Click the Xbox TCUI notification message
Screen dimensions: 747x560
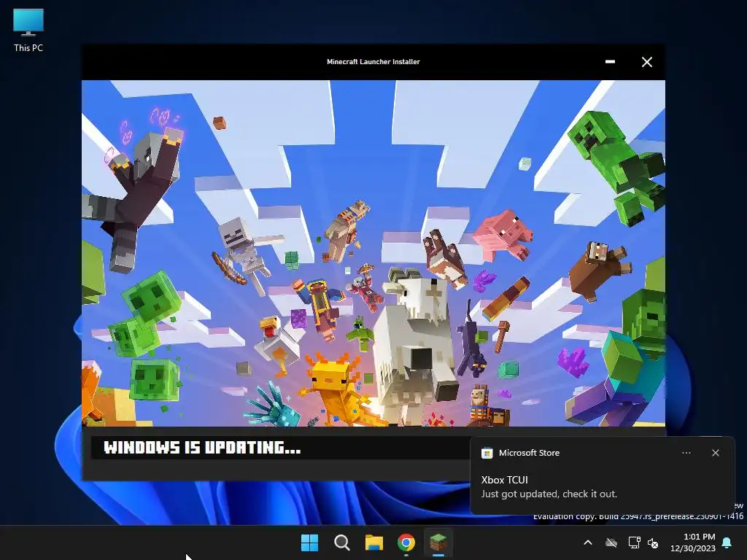click(x=549, y=487)
